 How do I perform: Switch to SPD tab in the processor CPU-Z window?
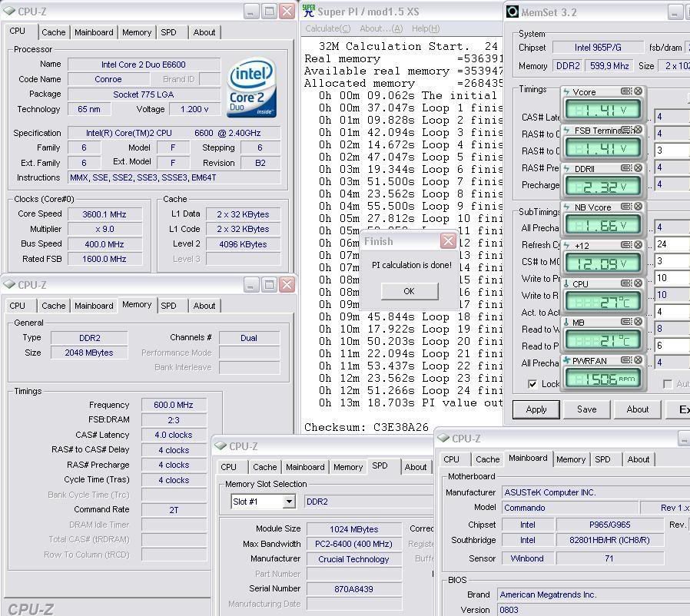point(168,32)
